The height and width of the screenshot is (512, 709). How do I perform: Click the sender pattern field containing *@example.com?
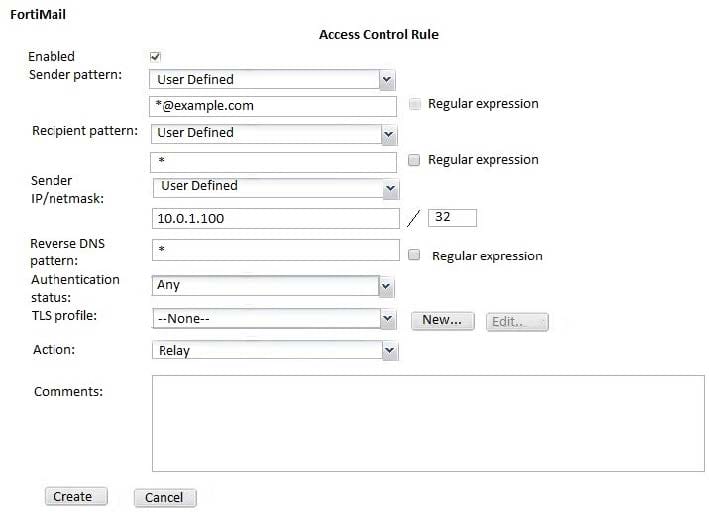[273, 106]
